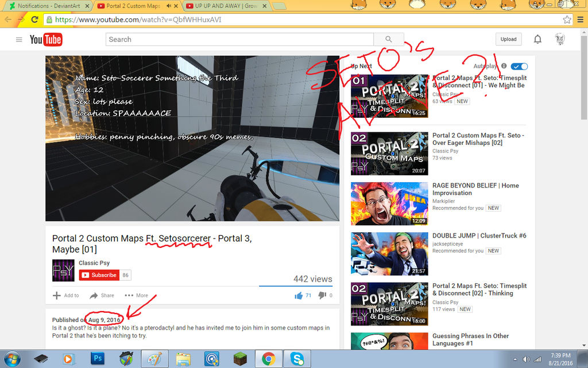Open Guessing Phrases In Other Languages #1
Viewport: 588px width, 368px height.
click(x=471, y=340)
